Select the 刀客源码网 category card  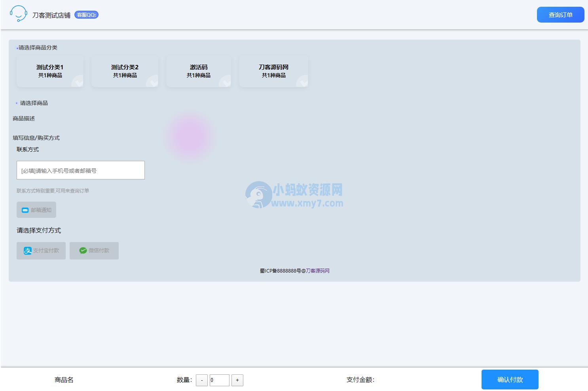tap(273, 71)
